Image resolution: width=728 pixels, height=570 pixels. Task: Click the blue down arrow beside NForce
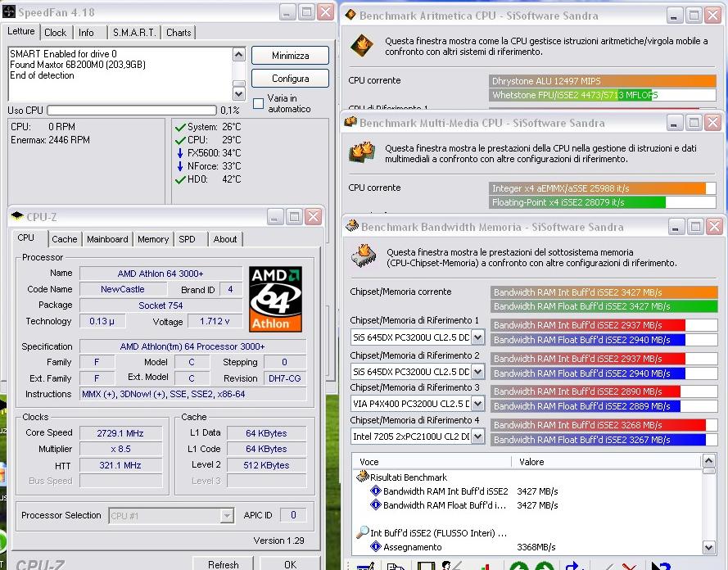coord(180,166)
